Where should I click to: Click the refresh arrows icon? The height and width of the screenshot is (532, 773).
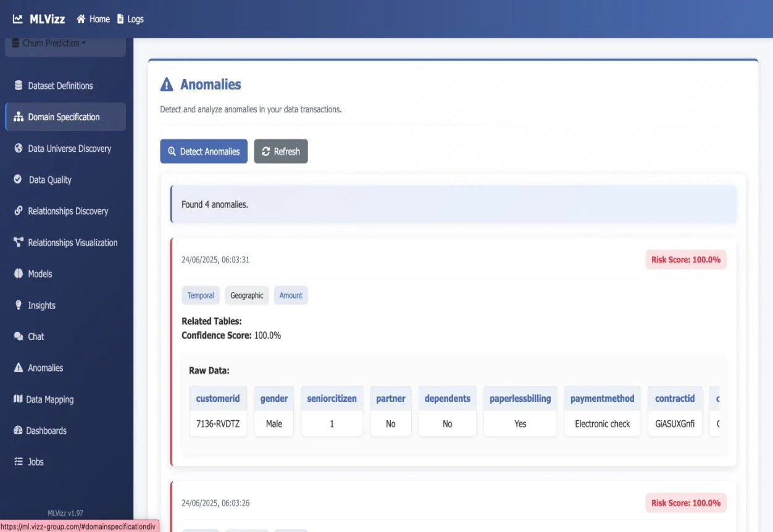point(266,152)
